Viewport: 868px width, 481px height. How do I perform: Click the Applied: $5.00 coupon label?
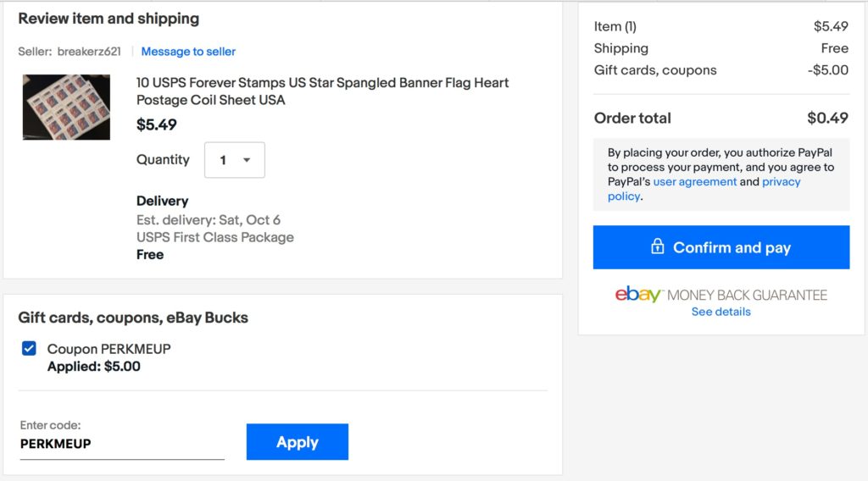[93, 367]
